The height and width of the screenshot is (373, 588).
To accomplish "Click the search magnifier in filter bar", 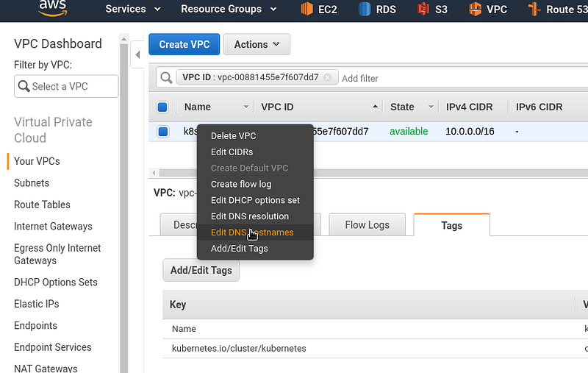I will (x=166, y=78).
